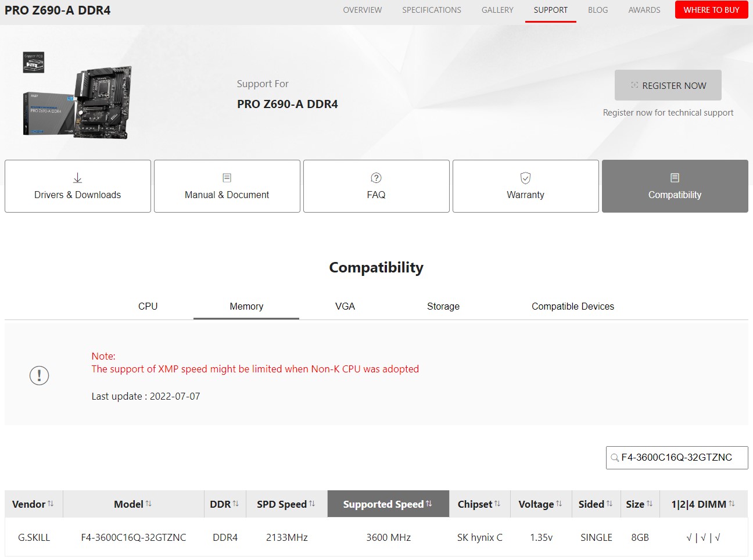
Task: Click the SK hynix C chipset cell
Action: 480,537
